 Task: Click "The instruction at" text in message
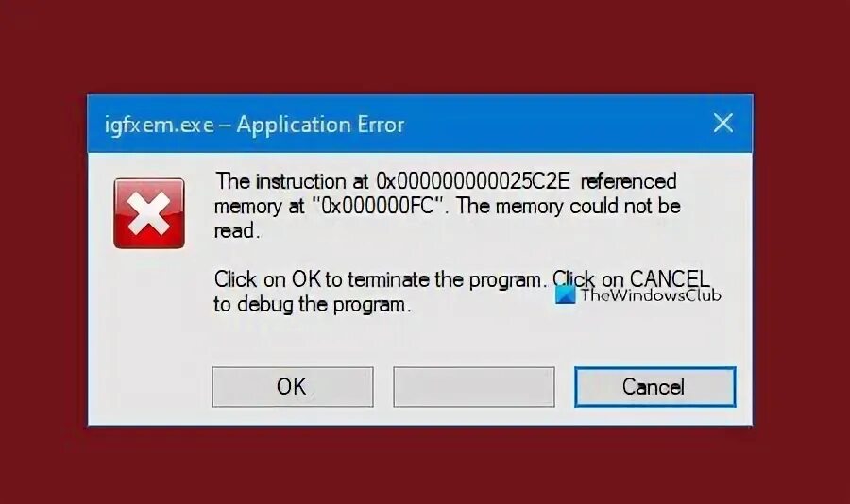(x=292, y=181)
